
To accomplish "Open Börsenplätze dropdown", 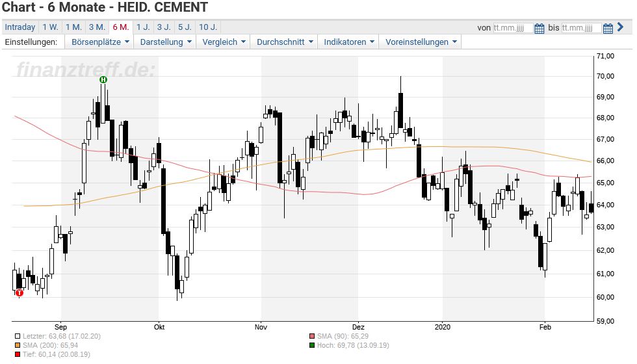I will [100, 42].
